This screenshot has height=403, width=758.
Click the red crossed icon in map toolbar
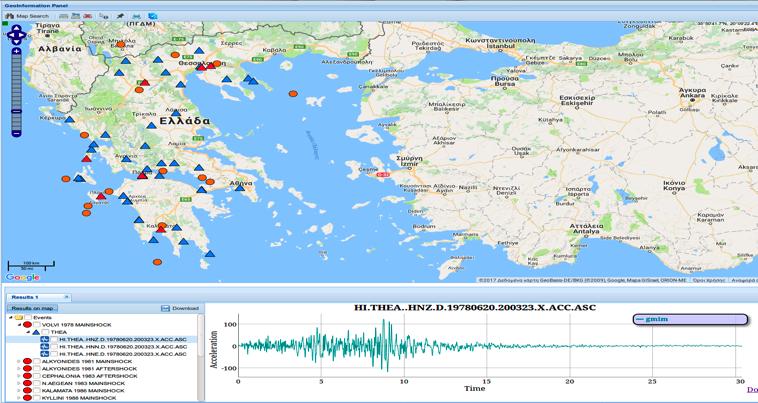pyautogui.click(x=87, y=16)
